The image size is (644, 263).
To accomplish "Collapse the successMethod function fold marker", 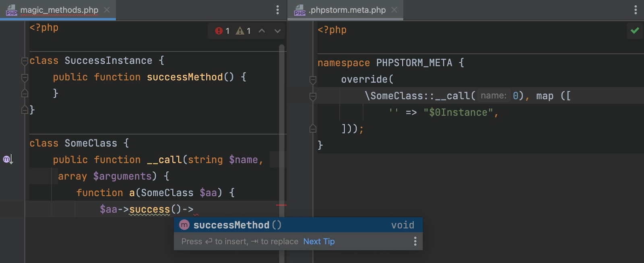I will coord(25,77).
